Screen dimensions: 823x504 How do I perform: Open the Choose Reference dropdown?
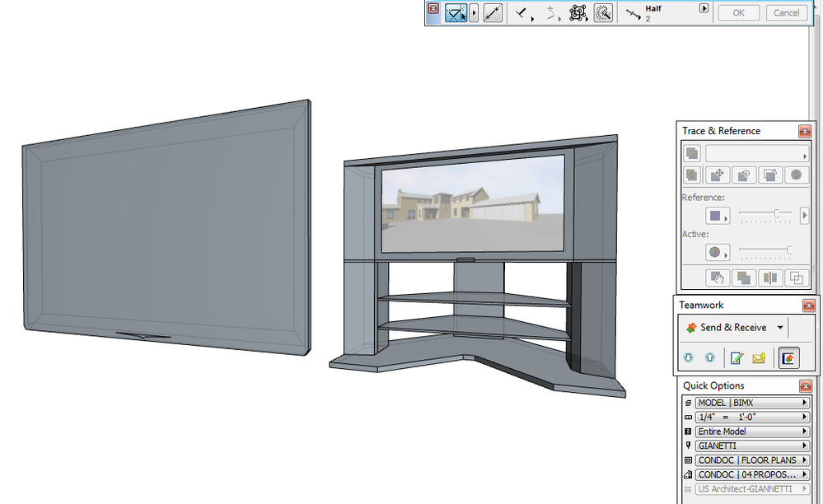pyautogui.click(x=757, y=154)
